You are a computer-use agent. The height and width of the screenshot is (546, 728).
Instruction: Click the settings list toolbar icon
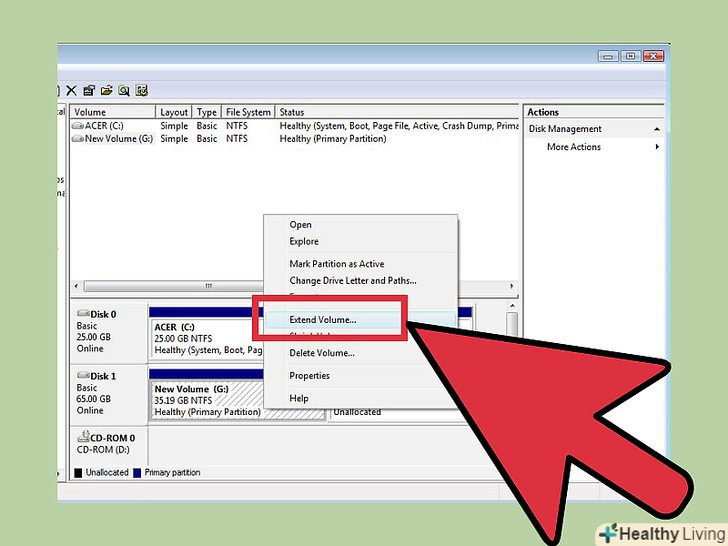tap(142, 90)
